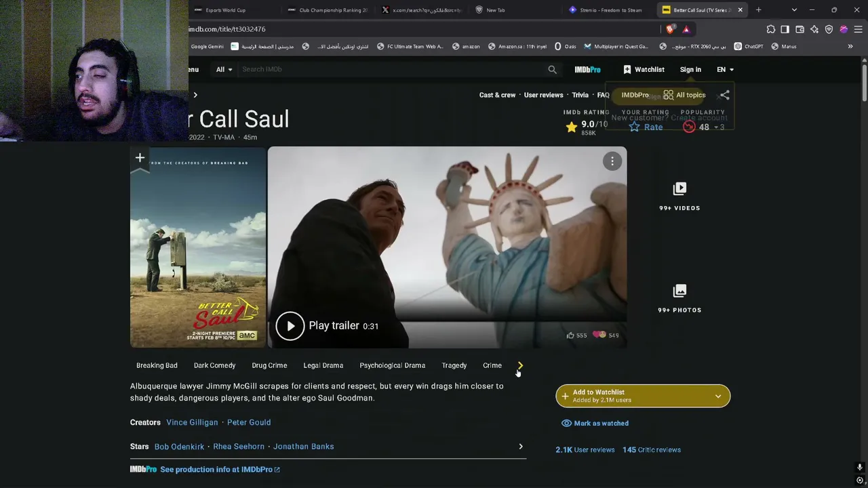
Task: Click the Search IMDb input field
Action: [x=392, y=69]
